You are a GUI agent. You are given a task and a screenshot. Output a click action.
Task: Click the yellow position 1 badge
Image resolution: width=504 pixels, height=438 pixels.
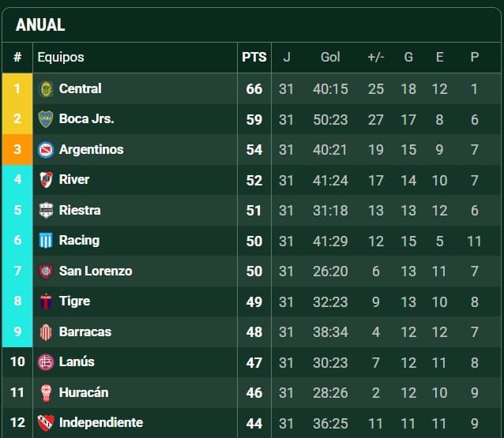pyautogui.click(x=17, y=89)
